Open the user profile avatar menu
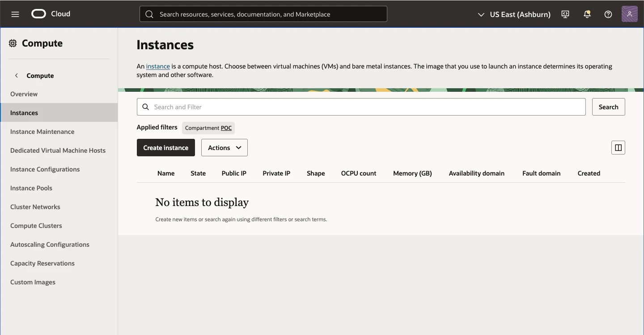This screenshot has width=644, height=335. point(630,14)
